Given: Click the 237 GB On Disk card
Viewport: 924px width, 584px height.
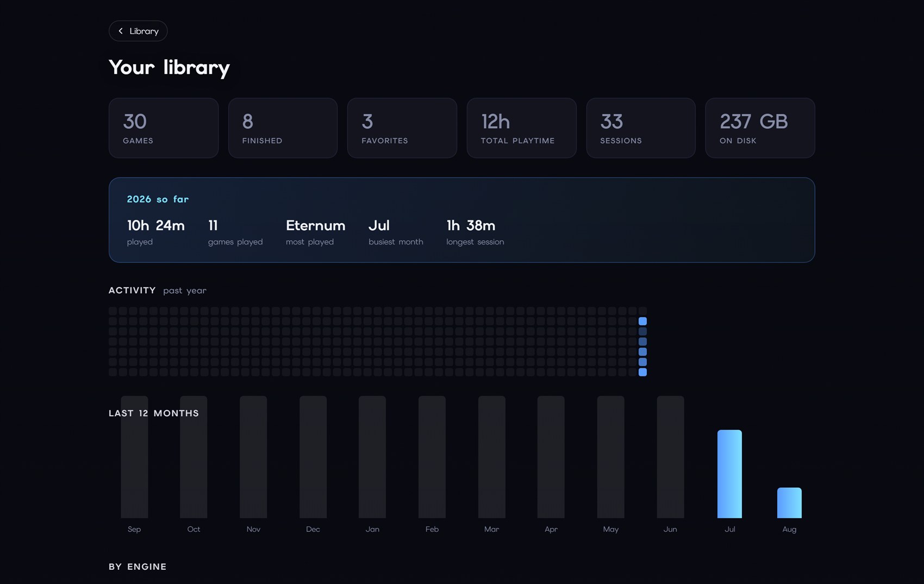Looking at the screenshot, I should point(760,128).
